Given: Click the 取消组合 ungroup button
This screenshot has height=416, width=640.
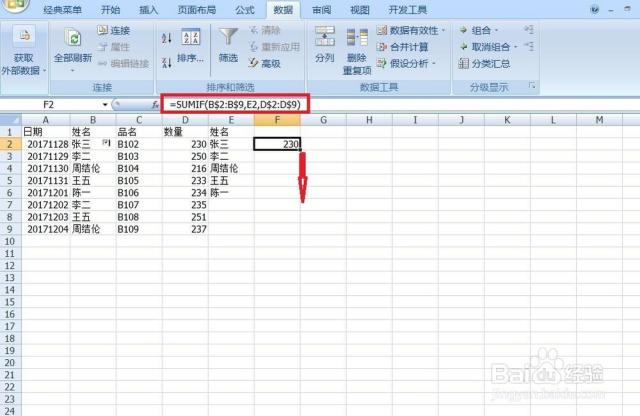Looking at the screenshot, I should (484, 46).
